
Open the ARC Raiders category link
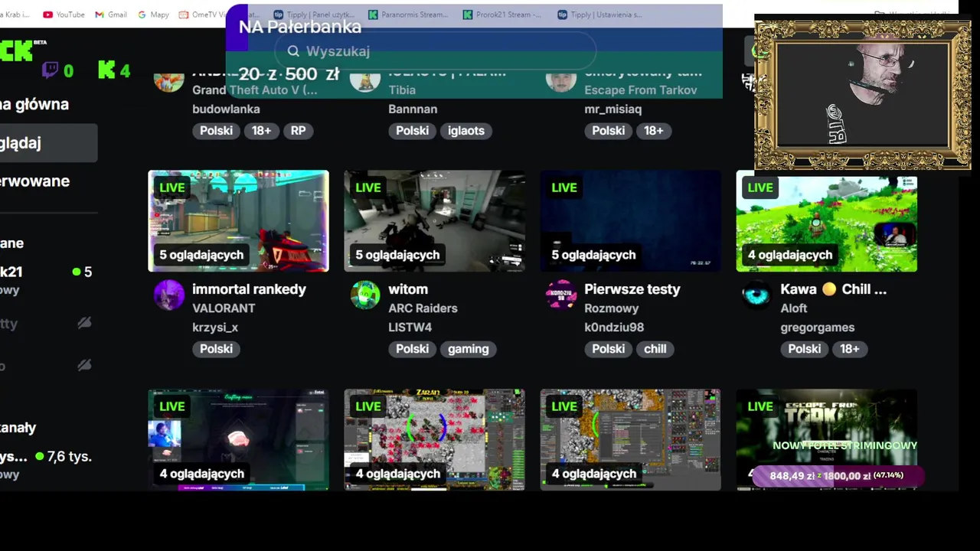[x=423, y=308]
